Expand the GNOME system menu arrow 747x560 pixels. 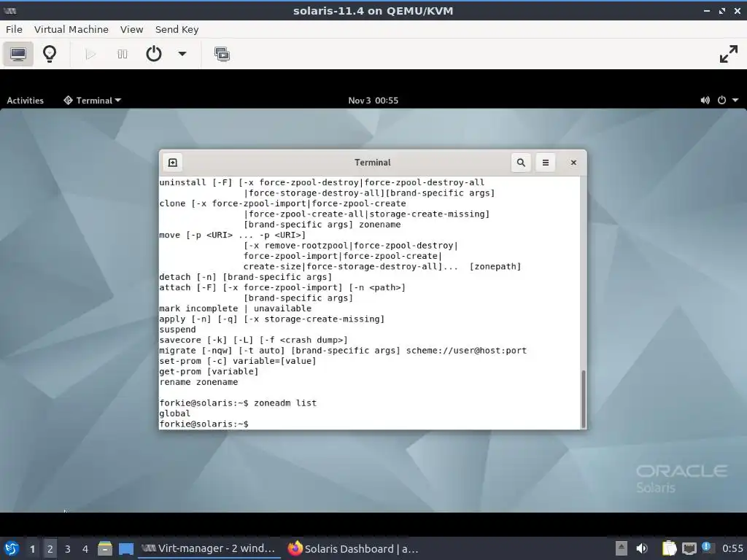[x=735, y=101]
